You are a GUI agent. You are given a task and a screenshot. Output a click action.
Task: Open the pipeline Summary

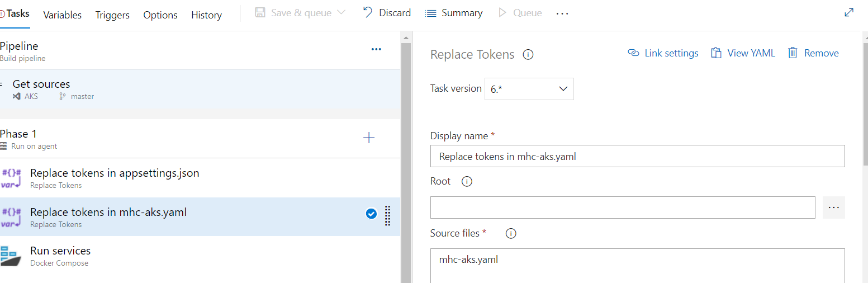click(x=454, y=13)
